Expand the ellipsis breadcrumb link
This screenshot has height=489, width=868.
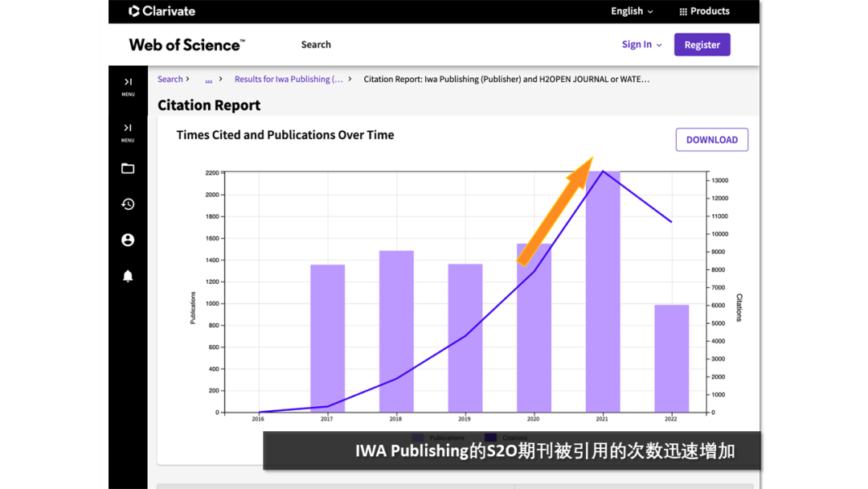209,79
